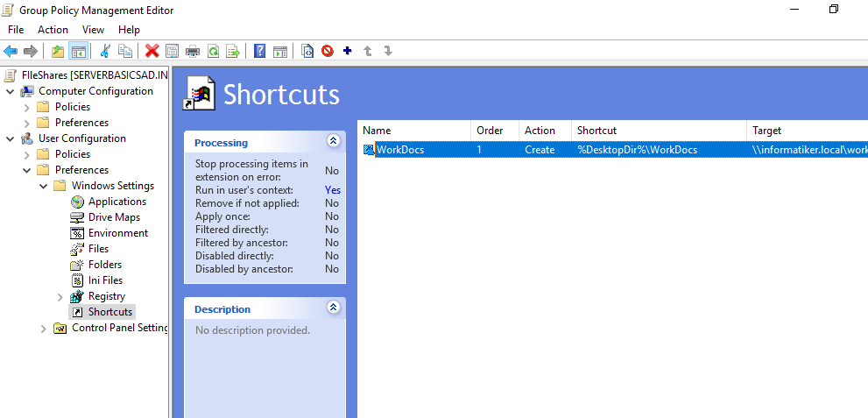Click Yes value for Run in user's context
The image size is (868, 418).
tap(332, 190)
